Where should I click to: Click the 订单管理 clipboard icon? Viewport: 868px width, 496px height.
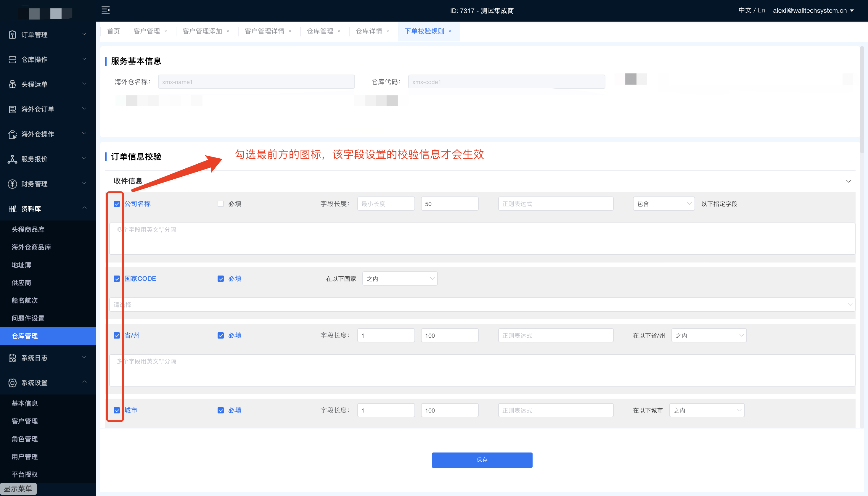[x=12, y=34]
